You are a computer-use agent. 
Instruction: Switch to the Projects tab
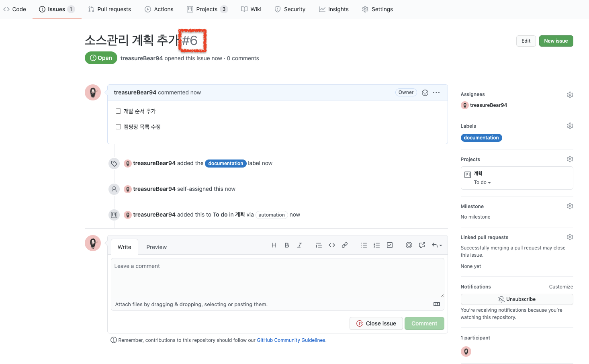click(207, 9)
